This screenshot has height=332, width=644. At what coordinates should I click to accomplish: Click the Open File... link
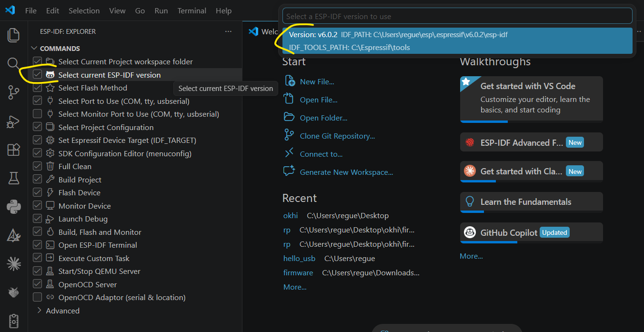coord(319,100)
